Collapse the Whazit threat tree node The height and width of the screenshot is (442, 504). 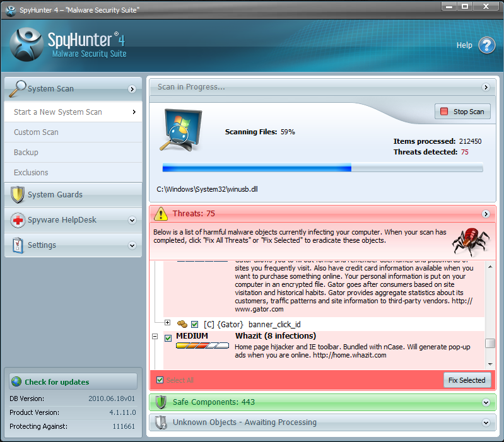coord(155,336)
